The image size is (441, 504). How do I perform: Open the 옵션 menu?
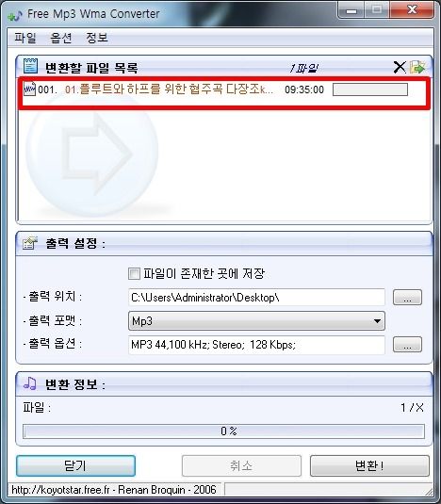[60, 38]
